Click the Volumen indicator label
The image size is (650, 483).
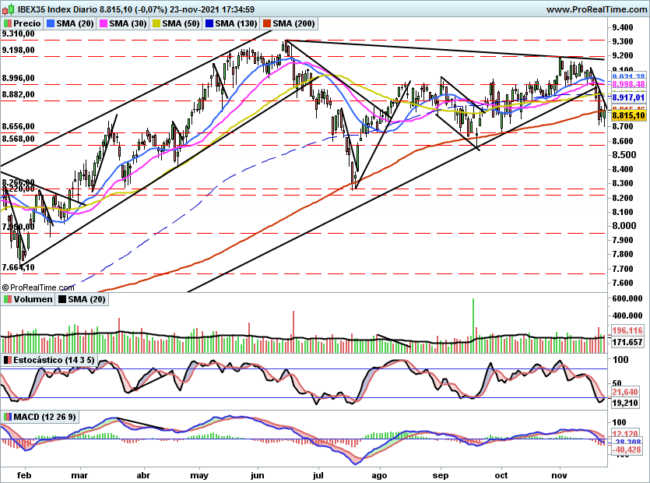tap(28, 299)
